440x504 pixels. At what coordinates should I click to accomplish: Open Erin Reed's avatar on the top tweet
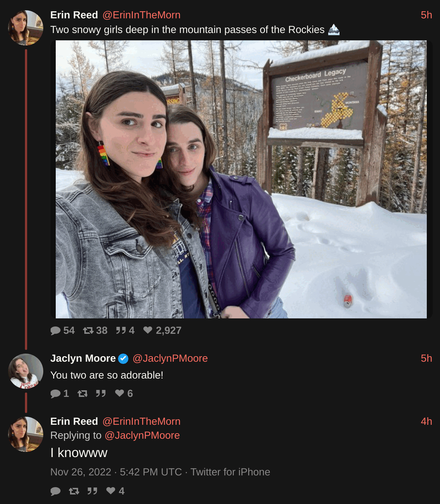click(x=26, y=28)
